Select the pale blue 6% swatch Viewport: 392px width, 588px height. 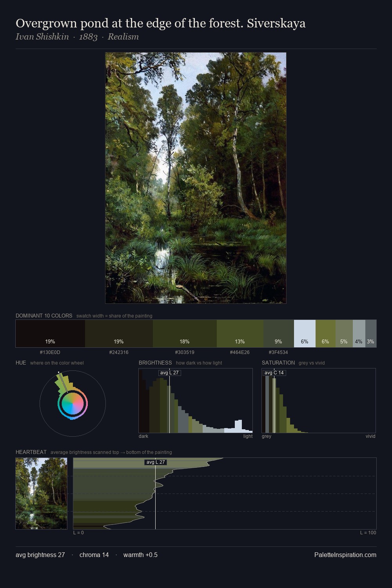click(x=305, y=334)
